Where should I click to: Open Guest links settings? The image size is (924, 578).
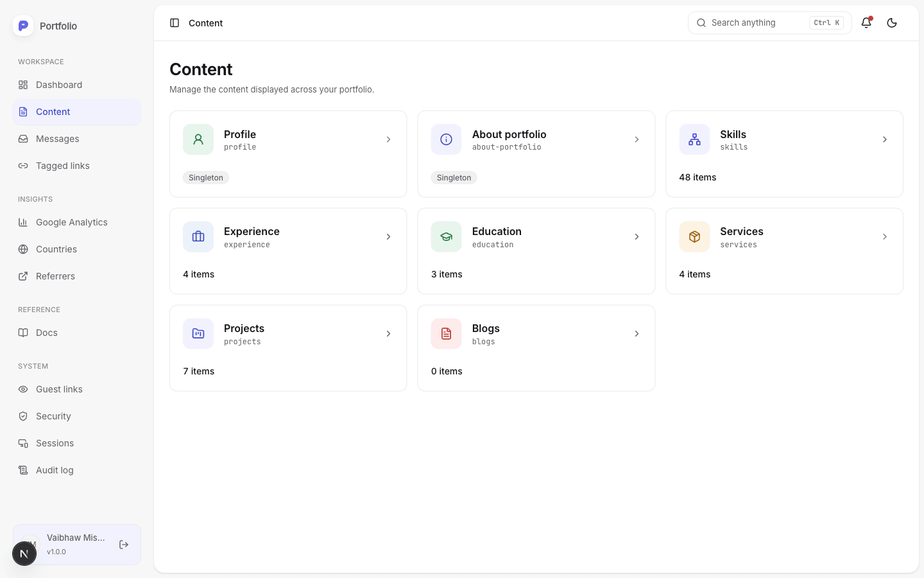(77, 389)
